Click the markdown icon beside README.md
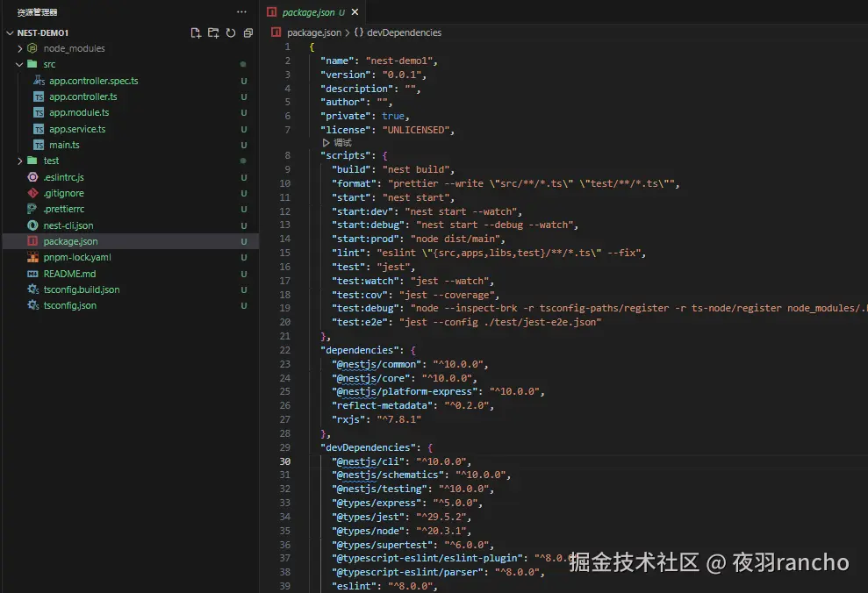This screenshot has width=868, height=593. tap(32, 274)
